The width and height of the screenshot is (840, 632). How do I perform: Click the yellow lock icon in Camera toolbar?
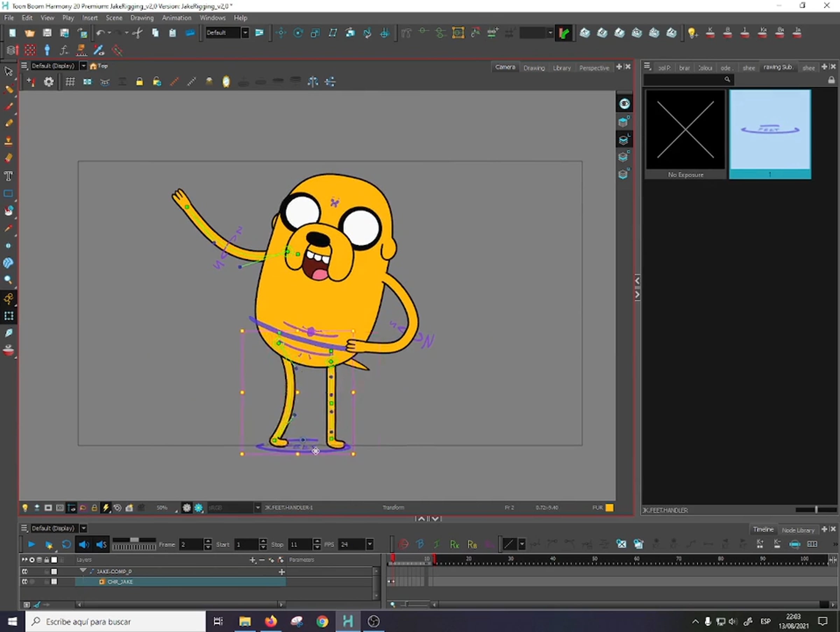[x=140, y=82]
